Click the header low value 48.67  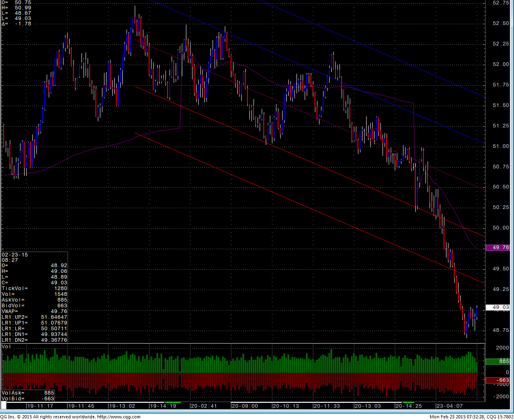[x=23, y=13]
